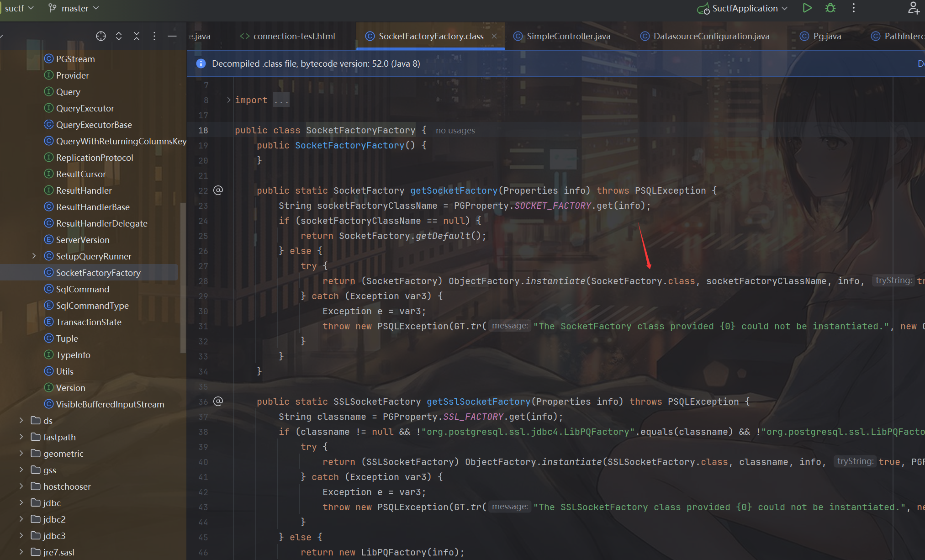Viewport: 925px width, 560px height.
Task: Close the SocketFactoryFactory.class tab
Action: [494, 36]
